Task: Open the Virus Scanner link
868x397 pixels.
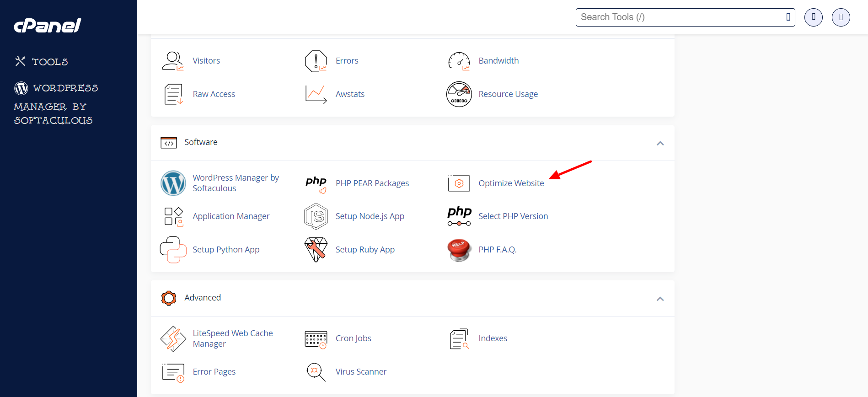Action: [x=361, y=372]
